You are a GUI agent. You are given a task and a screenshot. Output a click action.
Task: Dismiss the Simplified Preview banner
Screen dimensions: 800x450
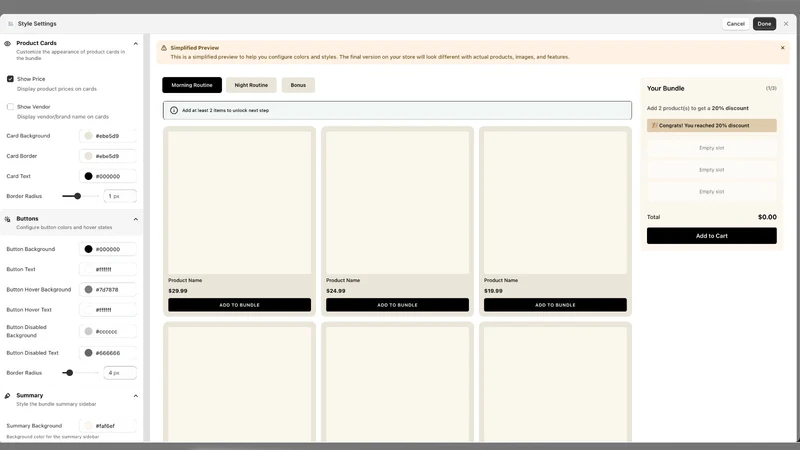click(783, 48)
